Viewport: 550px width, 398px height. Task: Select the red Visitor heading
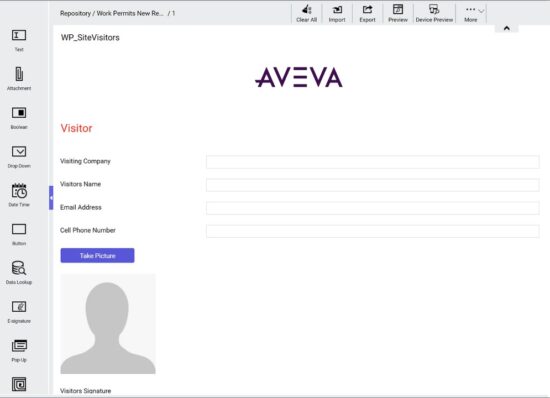76,128
